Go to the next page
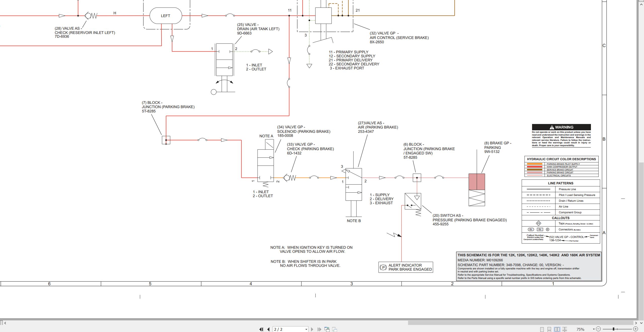 312,329
